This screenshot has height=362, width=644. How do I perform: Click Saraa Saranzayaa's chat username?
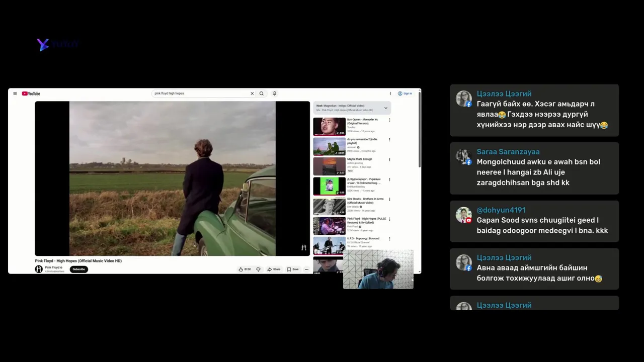508,152
